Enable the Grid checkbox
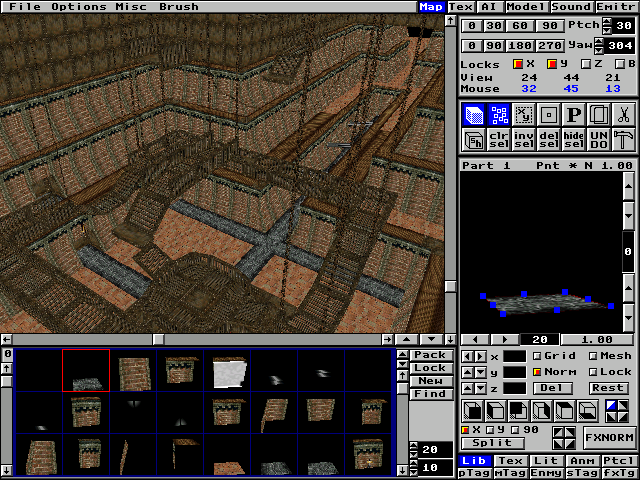Viewport: 640px width, 480px height. click(537, 356)
